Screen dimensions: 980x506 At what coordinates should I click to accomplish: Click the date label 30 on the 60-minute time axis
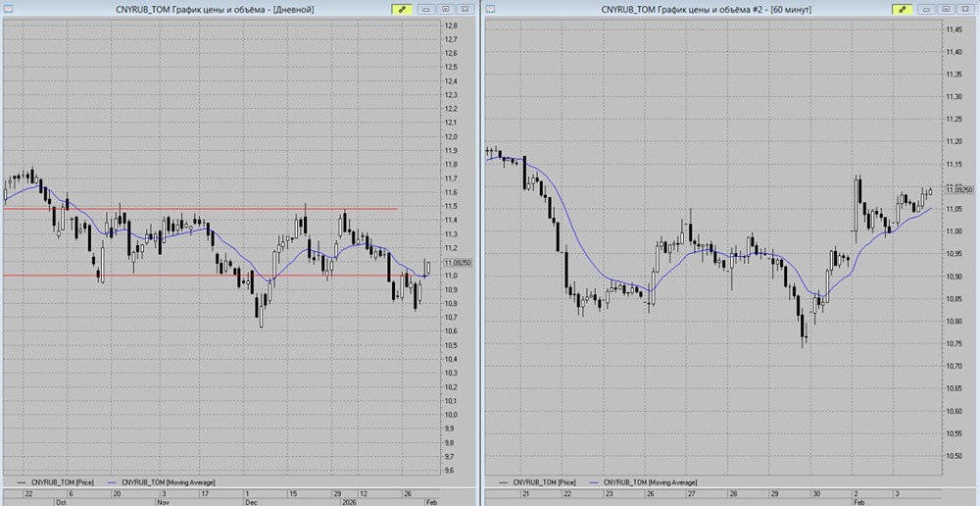(x=816, y=493)
